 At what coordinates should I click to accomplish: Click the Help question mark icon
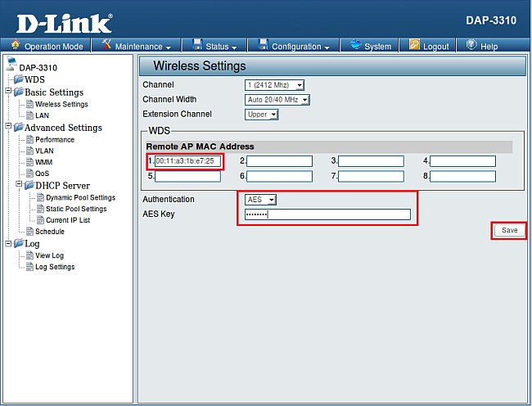(x=471, y=46)
